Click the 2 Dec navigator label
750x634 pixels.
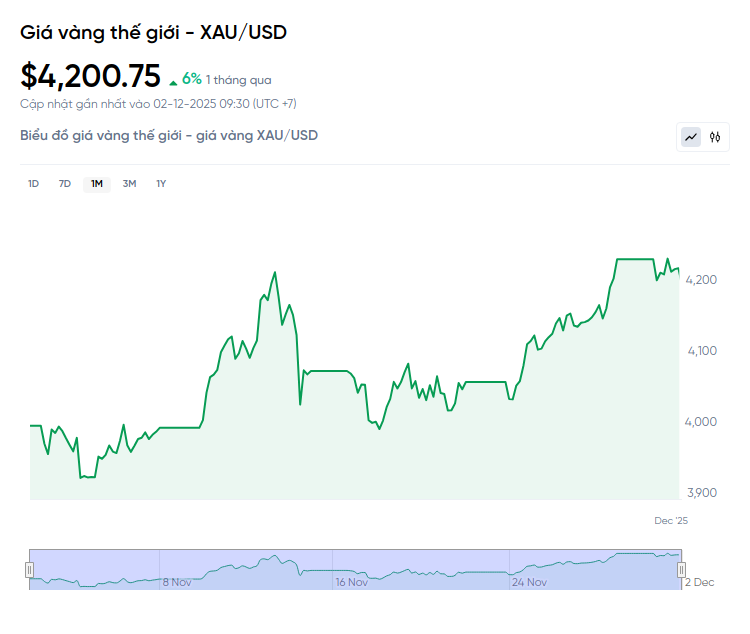tap(698, 581)
